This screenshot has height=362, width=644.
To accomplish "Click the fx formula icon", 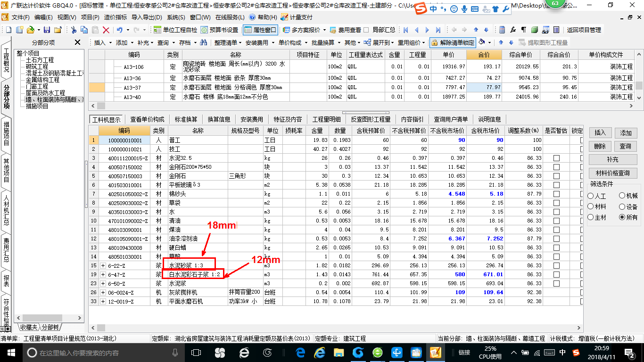I will coord(513,30).
